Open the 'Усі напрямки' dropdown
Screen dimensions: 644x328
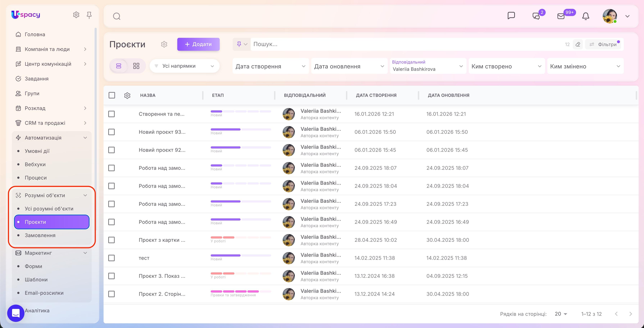coord(184,66)
